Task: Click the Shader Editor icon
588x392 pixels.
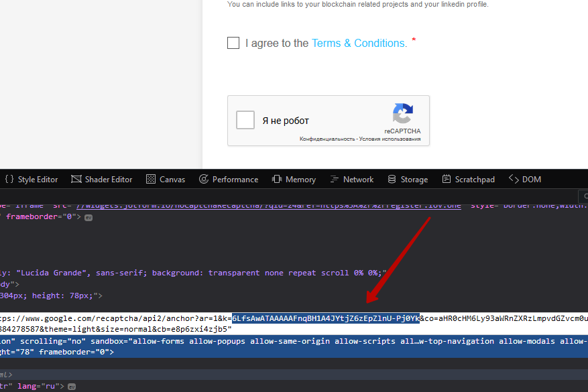Action: coord(76,179)
